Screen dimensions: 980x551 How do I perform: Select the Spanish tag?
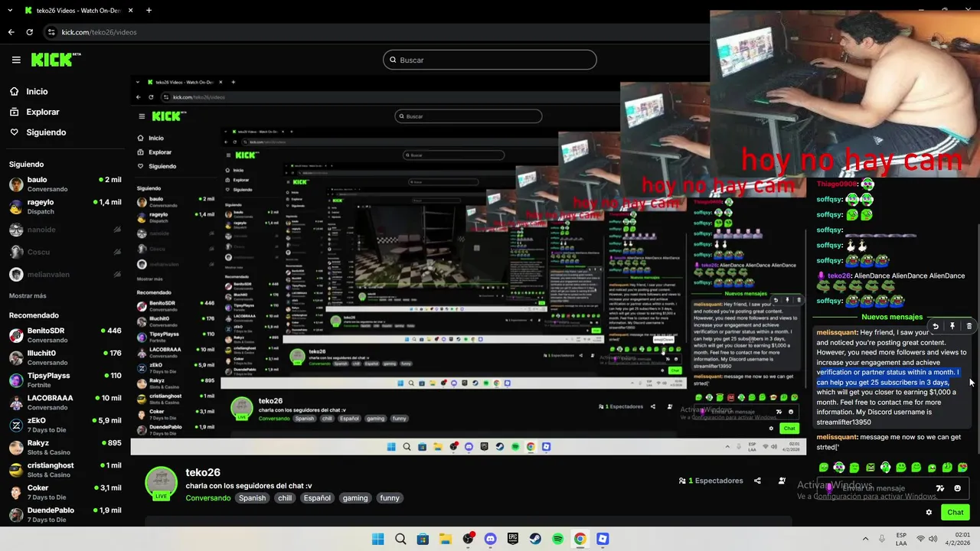[x=252, y=498]
